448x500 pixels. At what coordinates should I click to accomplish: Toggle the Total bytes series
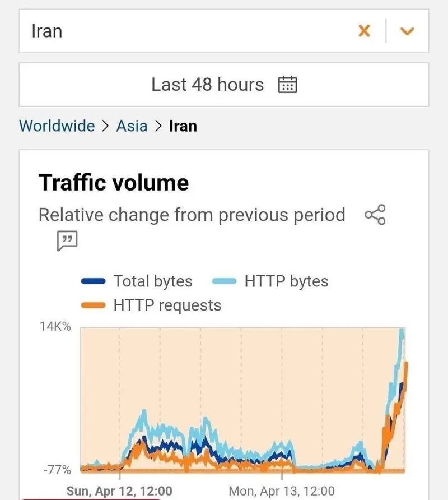(x=153, y=281)
